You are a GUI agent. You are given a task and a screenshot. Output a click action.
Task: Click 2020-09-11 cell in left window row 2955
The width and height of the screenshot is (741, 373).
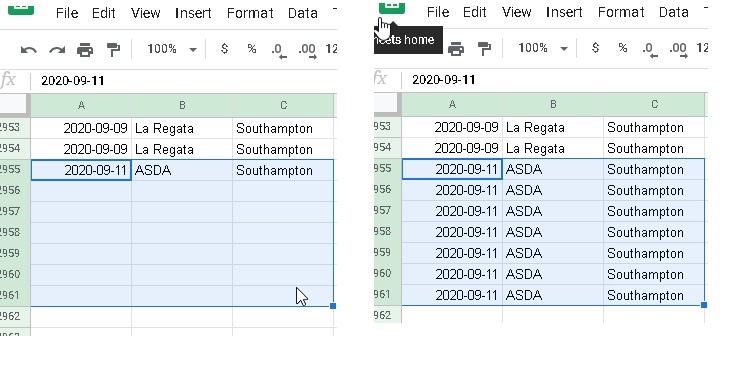(81, 170)
